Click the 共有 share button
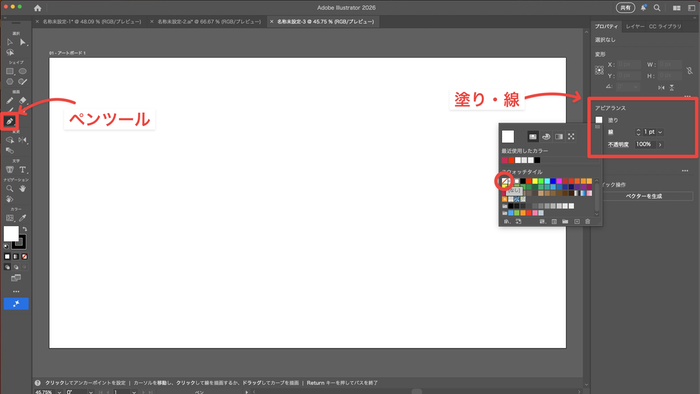Image resolution: width=700 pixels, height=394 pixels. (625, 8)
